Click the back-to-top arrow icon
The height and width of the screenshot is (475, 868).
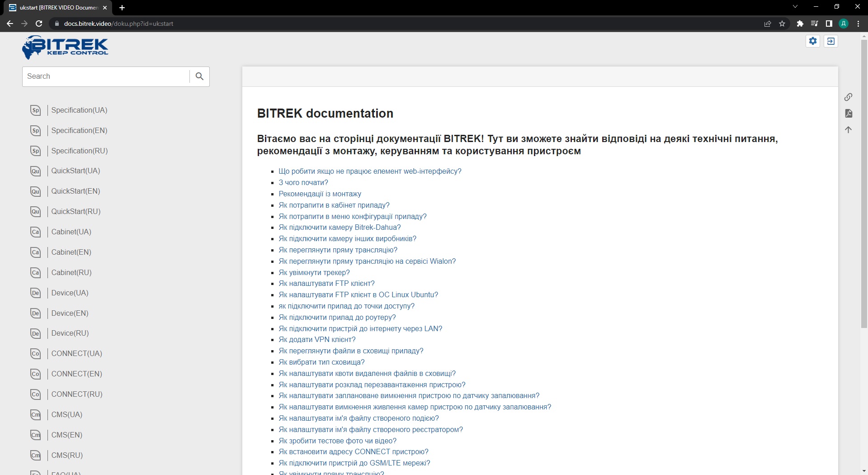[x=848, y=130]
